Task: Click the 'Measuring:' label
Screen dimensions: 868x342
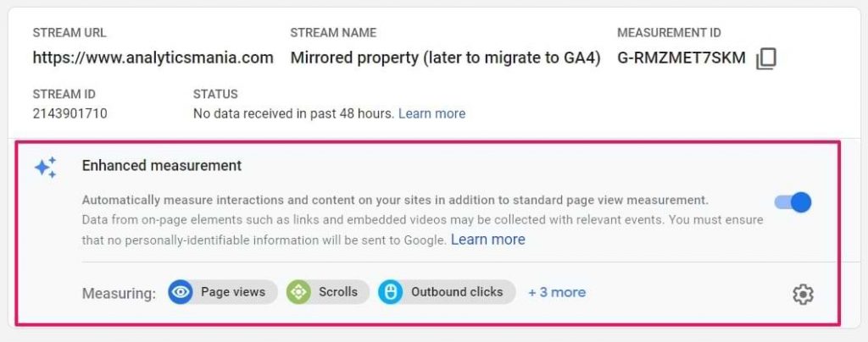Action: click(119, 293)
